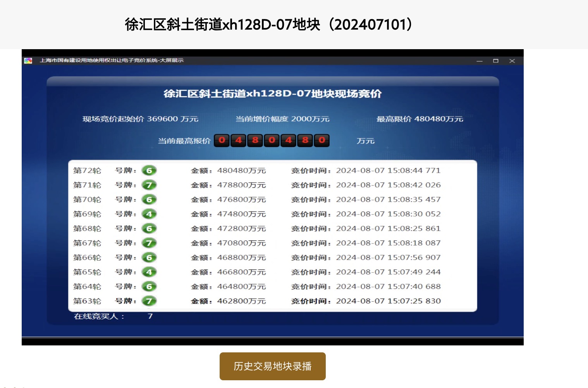Select the 第67轮 round label
Viewport: 588px width, 388px height.
(87, 243)
